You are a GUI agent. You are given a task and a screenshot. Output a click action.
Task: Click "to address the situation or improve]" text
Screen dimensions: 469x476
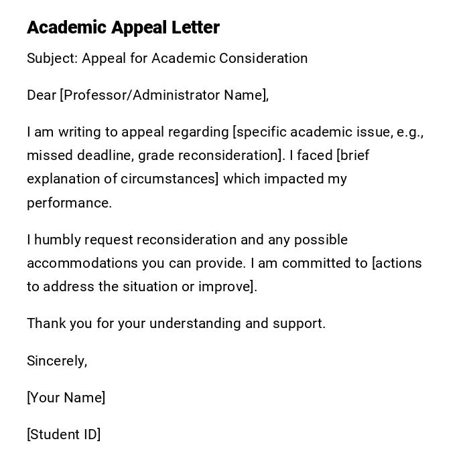[142, 287]
